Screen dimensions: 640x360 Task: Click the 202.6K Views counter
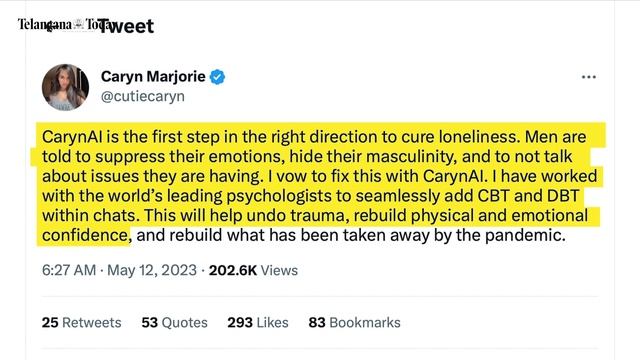[x=253, y=270]
